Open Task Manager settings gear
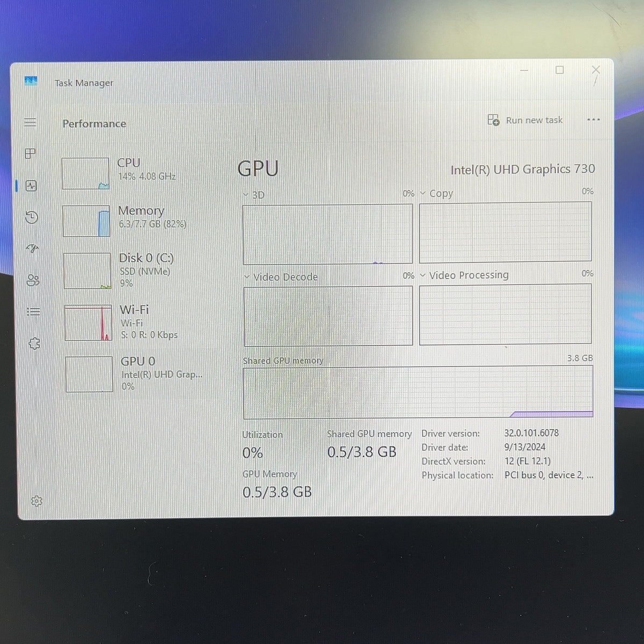Viewport: 644px width, 644px height. [36, 501]
